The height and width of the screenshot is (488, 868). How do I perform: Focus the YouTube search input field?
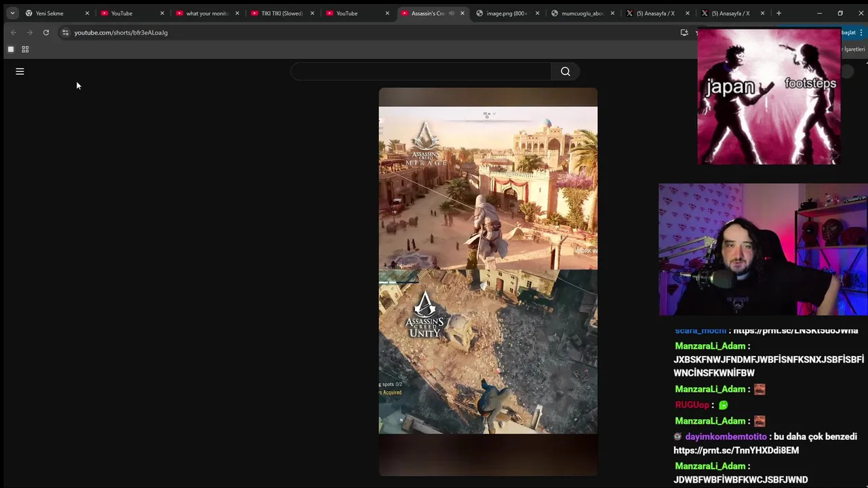[420, 71]
